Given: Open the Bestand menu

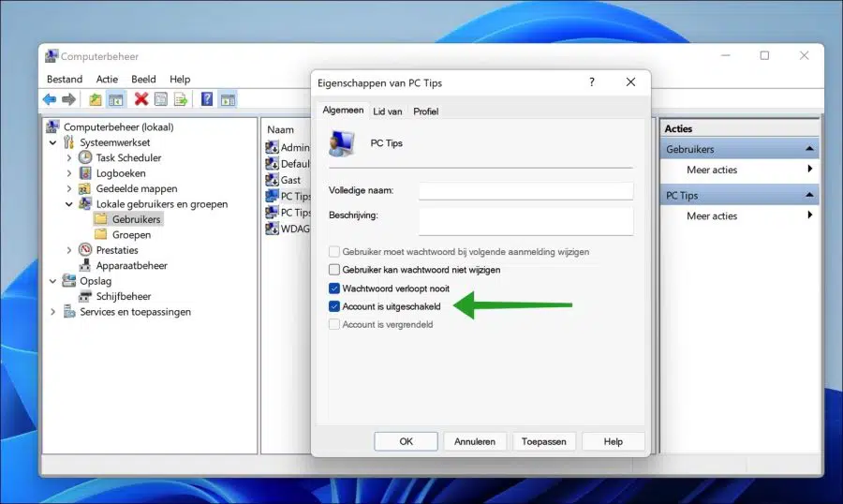Looking at the screenshot, I should tap(65, 79).
